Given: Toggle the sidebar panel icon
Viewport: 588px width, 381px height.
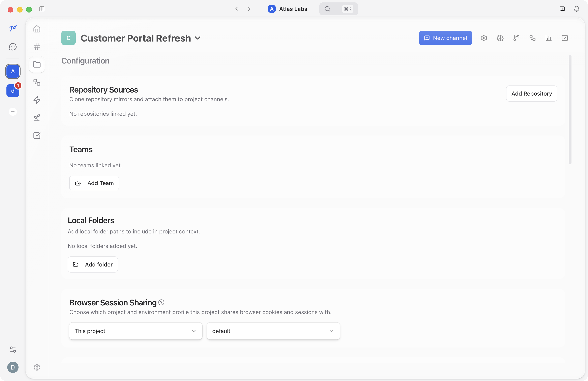Looking at the screenshot, I should click(42, 9).
